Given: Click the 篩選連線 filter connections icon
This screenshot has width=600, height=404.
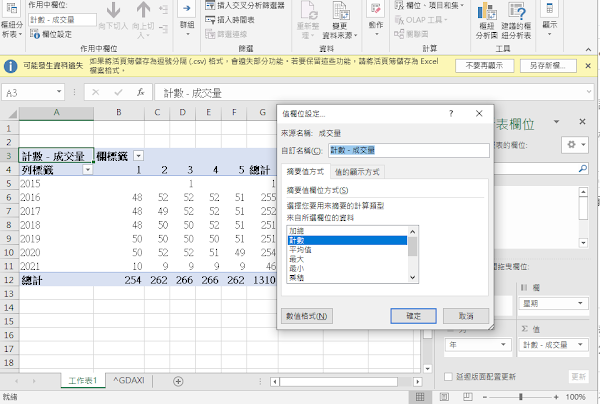Looking at the screenshot, I should pos(210,34).
